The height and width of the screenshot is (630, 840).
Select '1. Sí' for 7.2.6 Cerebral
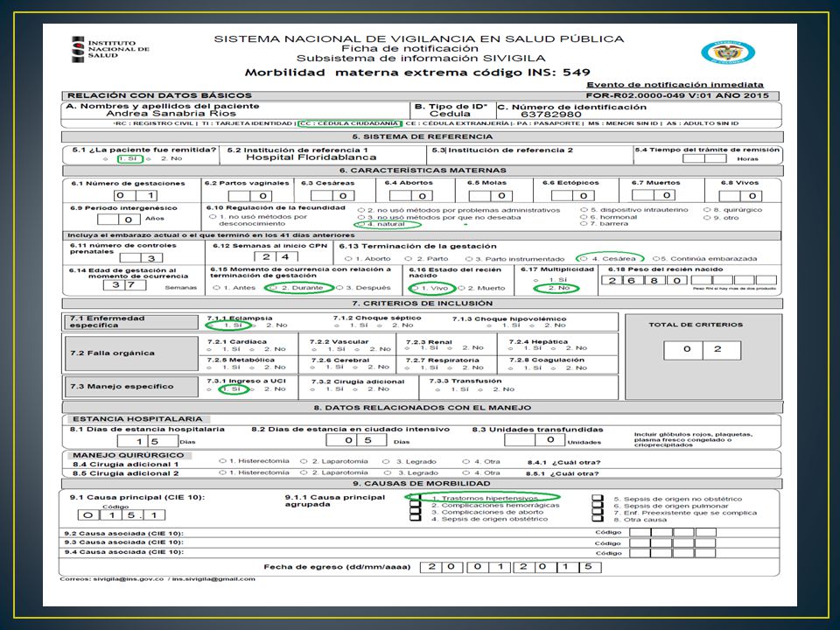click(314, 367)
